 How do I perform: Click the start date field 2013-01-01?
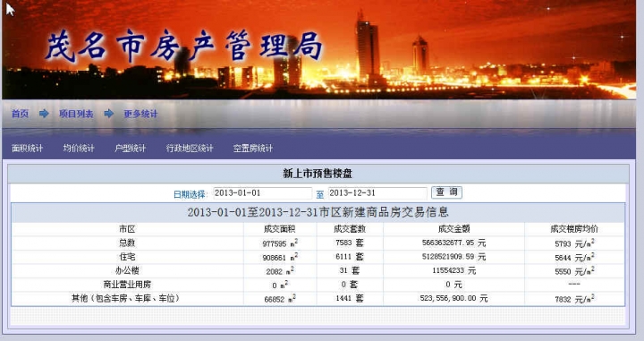[x=262, y=193]
